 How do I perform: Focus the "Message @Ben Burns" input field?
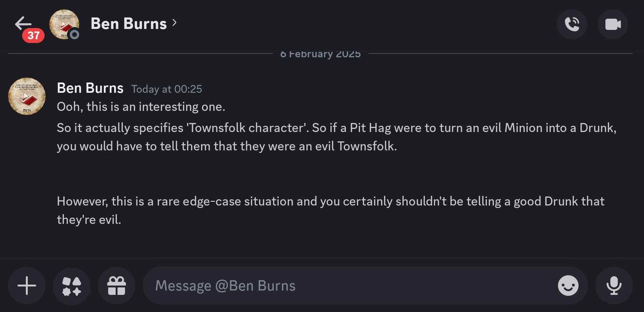pyautogui.click(x=347, y=286)
